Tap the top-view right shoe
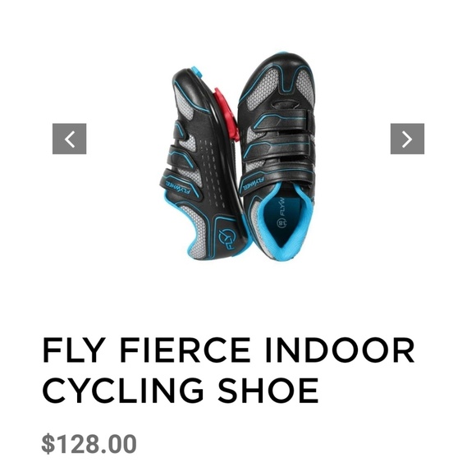 [277, 157]
